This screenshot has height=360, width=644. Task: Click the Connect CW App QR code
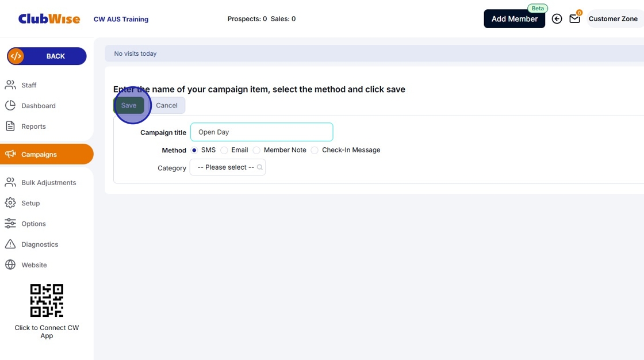pyautogui.click(x=47, y=300)
